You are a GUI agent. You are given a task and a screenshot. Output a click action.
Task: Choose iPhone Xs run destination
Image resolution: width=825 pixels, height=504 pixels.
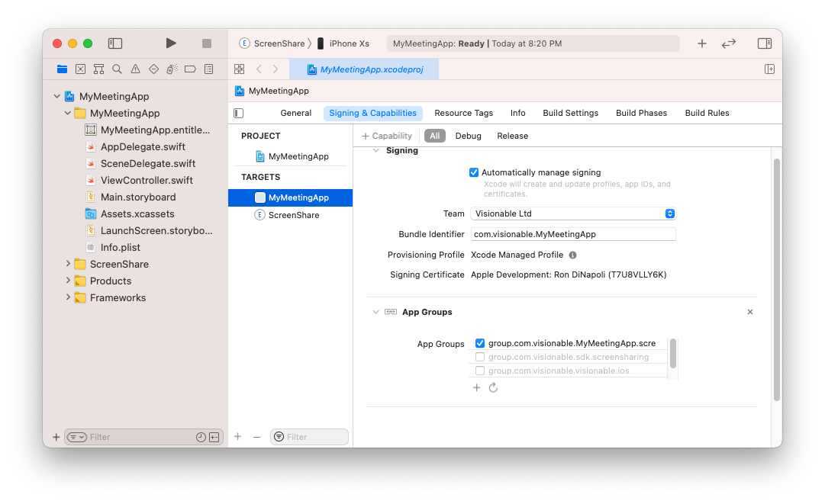[x=343, y=43]
